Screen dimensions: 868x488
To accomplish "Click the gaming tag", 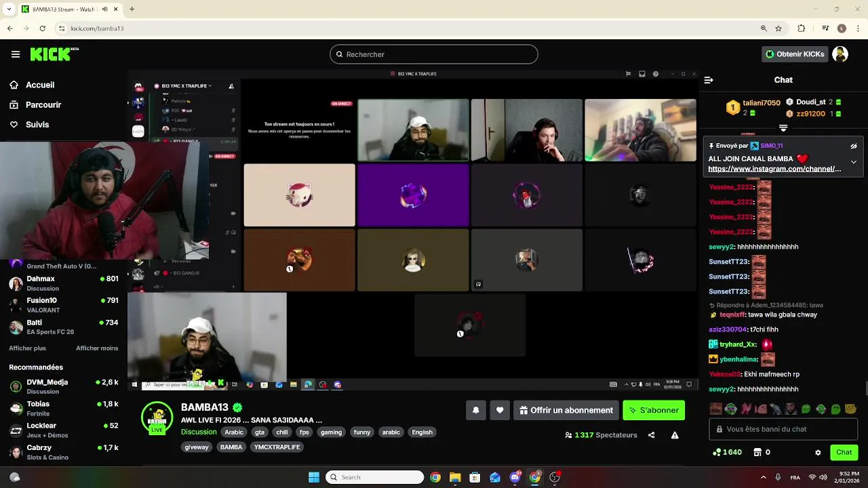I will click(332, 432).
